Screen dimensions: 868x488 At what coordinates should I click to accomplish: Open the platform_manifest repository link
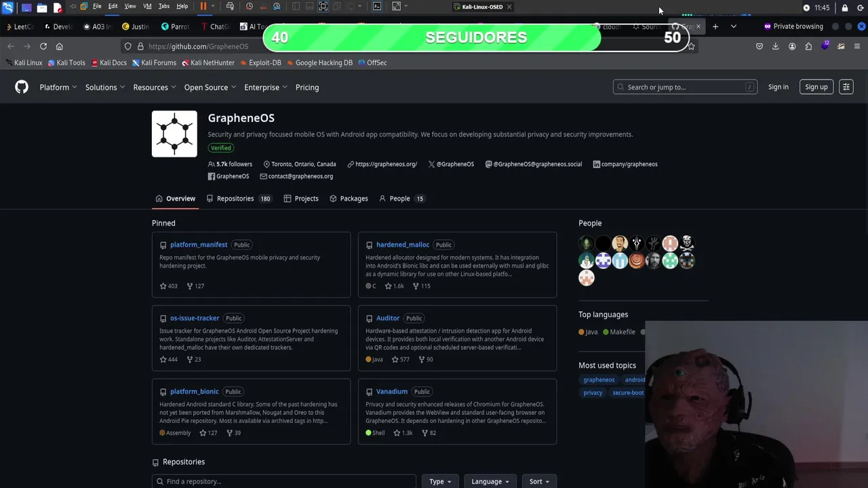click(199, 245)
